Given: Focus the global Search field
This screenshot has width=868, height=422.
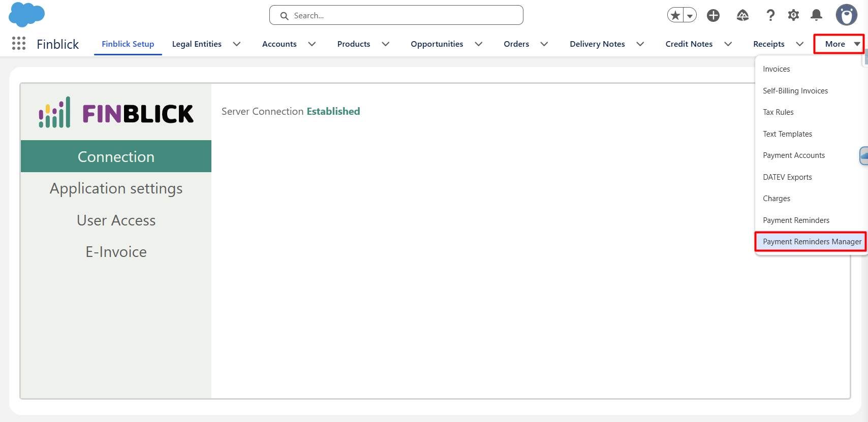Looking at the screenshot, I should coord(396,15).
